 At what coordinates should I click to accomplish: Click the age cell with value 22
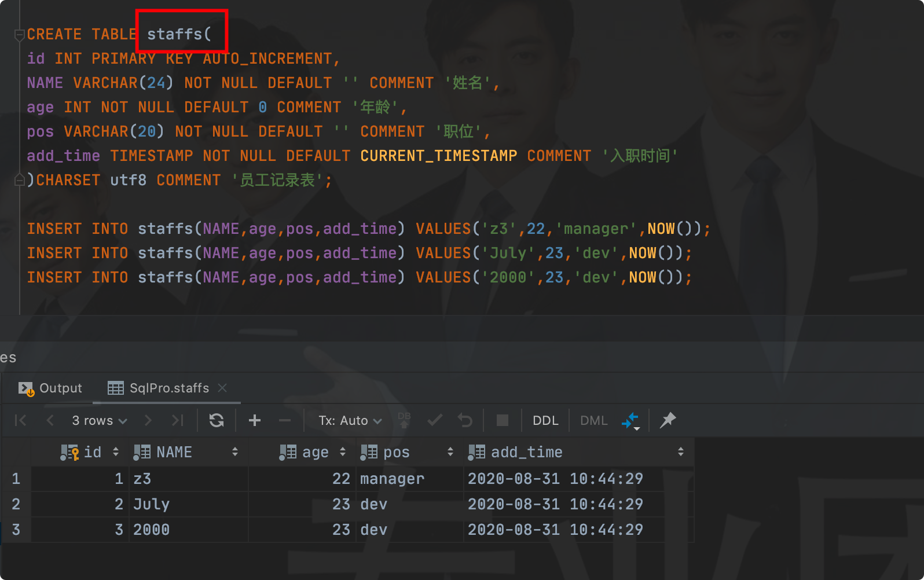(302, 479)
